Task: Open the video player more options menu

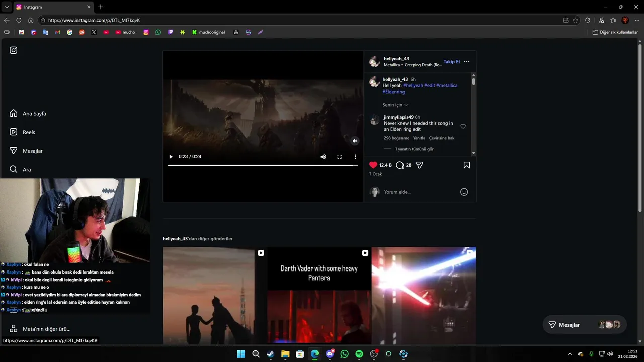Action: 355,157
